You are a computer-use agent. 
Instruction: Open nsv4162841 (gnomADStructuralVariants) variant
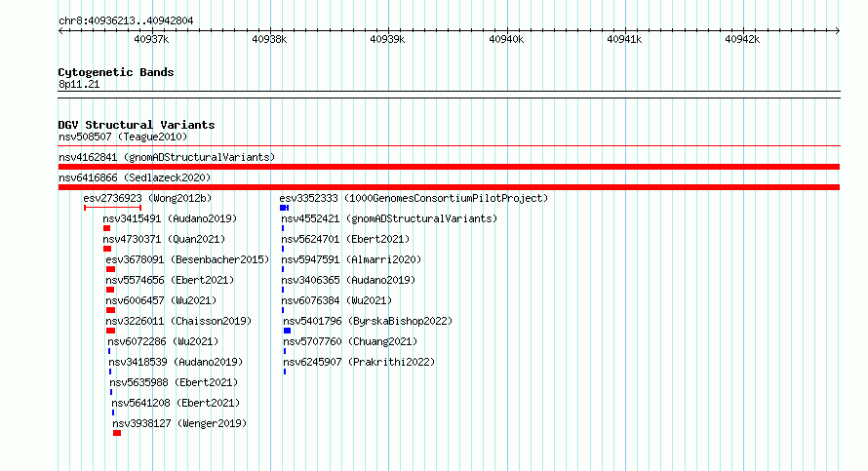(167, 157)
